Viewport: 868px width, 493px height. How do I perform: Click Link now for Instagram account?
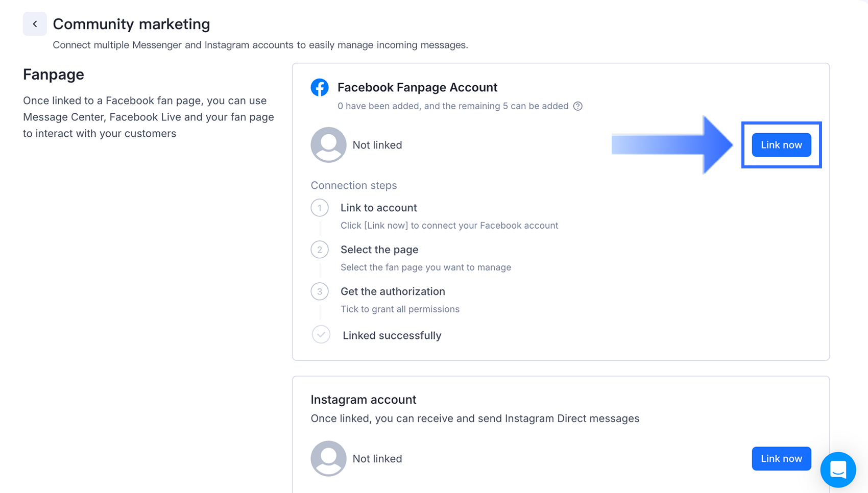coord(781,459)
